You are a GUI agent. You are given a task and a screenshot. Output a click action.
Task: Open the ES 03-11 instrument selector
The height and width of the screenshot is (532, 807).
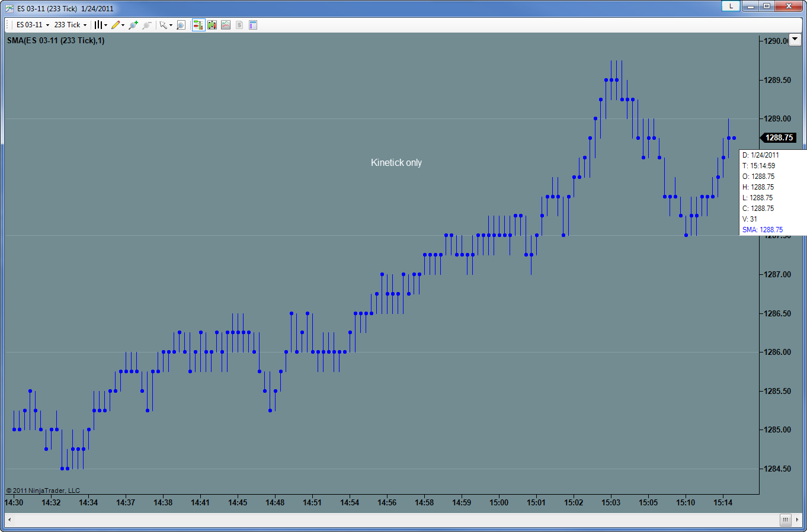pyautogui.click(x=33, y=25)
